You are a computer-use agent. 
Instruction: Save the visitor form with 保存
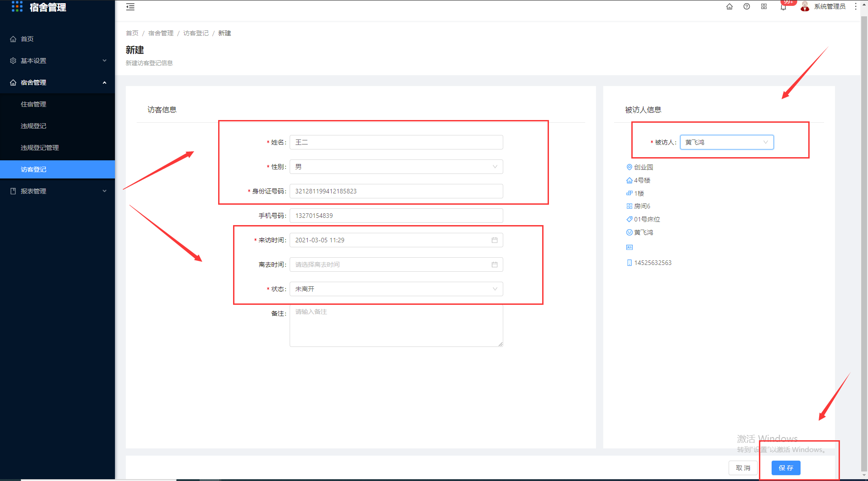click(x=786, y=468)
